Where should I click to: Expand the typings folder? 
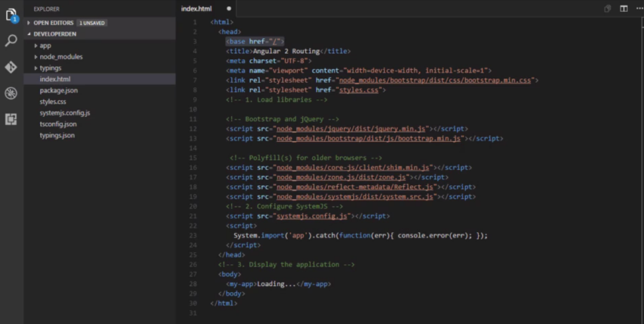point(99,68)
